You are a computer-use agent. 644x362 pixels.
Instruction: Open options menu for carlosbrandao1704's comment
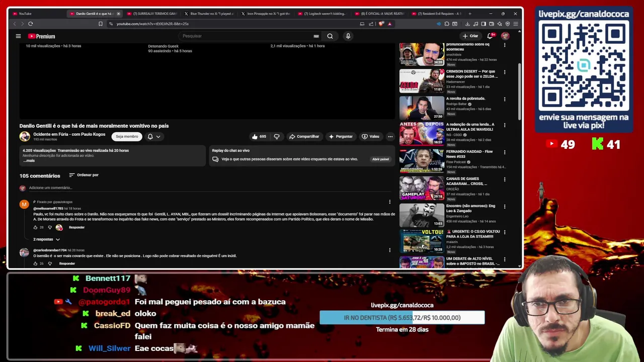(389, 250)
